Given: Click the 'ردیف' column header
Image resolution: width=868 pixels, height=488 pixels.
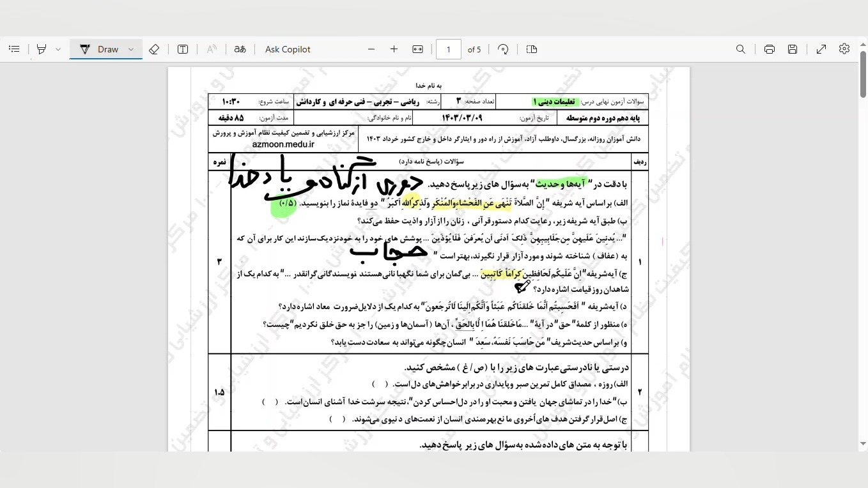Looking at the screenshot, I should coord(640,162).
